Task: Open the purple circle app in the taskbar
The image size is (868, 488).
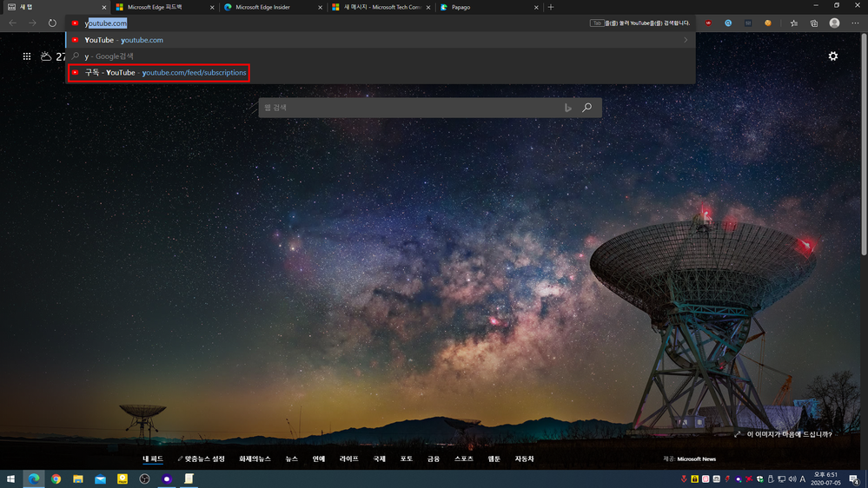Action: pyautogui.click(x=167, y=478)
